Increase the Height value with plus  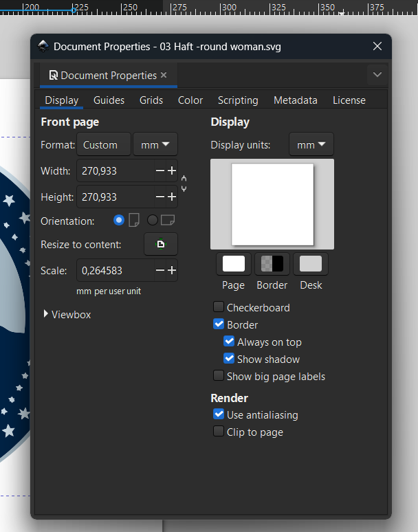tap(172, 197)
